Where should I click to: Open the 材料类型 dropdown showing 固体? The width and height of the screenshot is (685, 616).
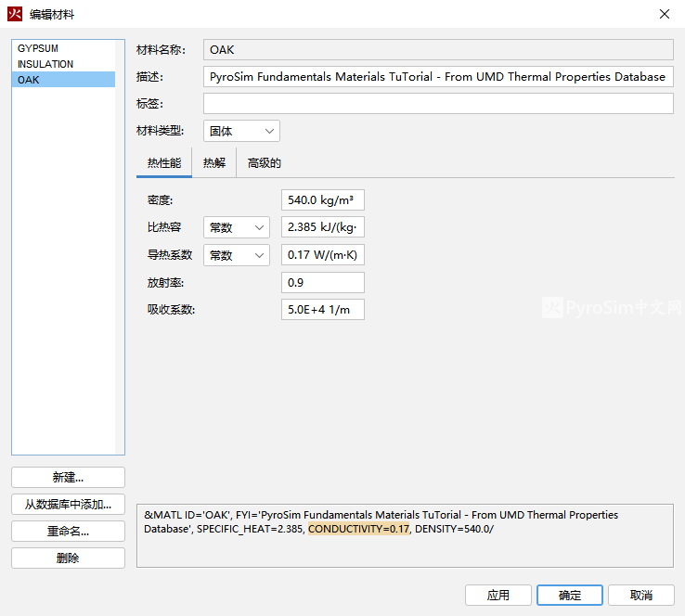point(241,131)
